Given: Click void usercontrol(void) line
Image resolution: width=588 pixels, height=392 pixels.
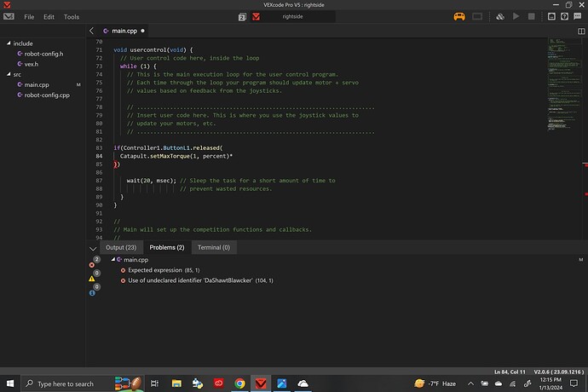Looking at the screenshot, I should [x=153, y=50].
